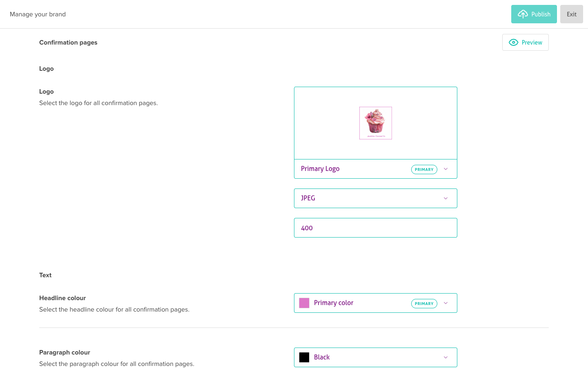Select the cupcake logo thumbnail
The width and height of the screenshot is (588, 368).
pos(376,123)
